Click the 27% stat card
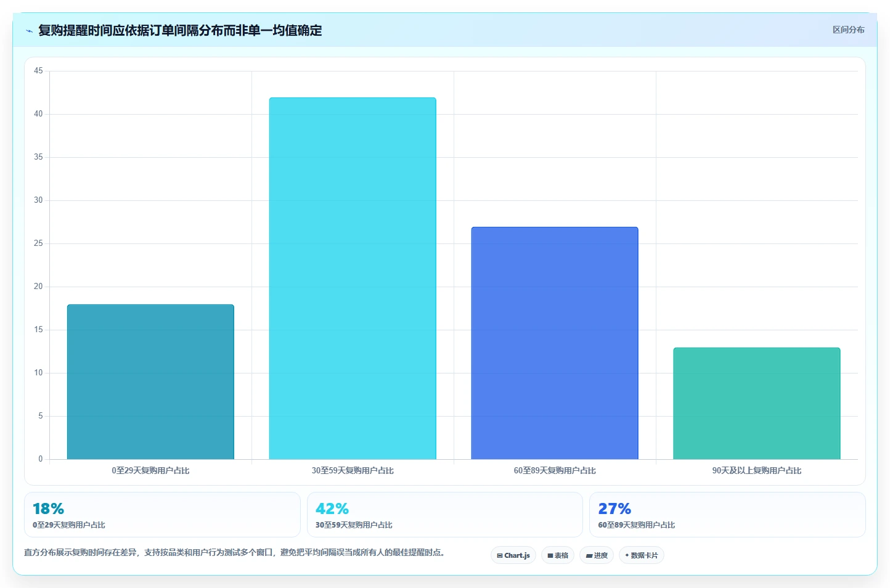 [727, 515]
